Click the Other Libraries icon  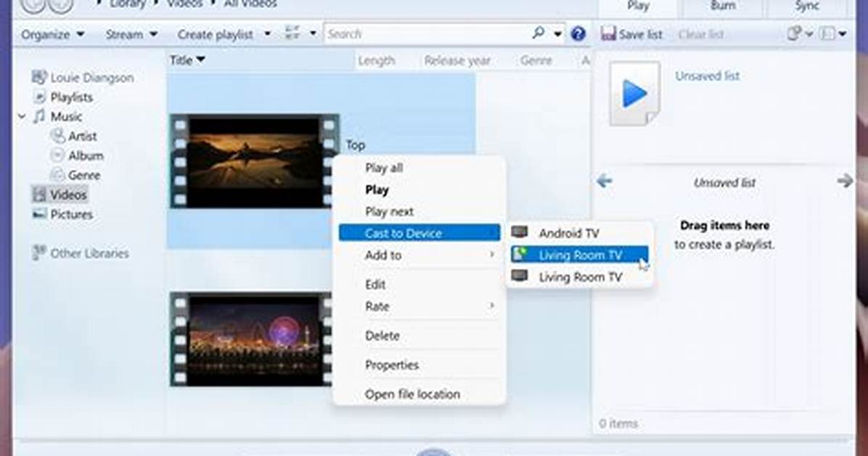(x=38, y=253)
